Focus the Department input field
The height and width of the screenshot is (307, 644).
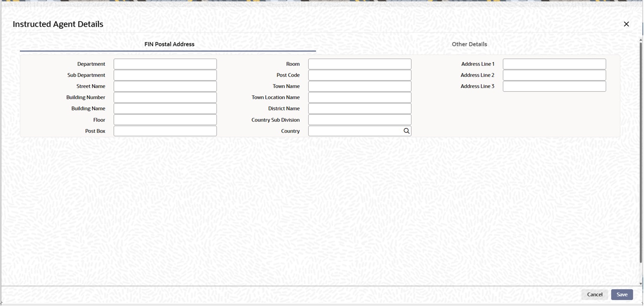tap(165, 64)
